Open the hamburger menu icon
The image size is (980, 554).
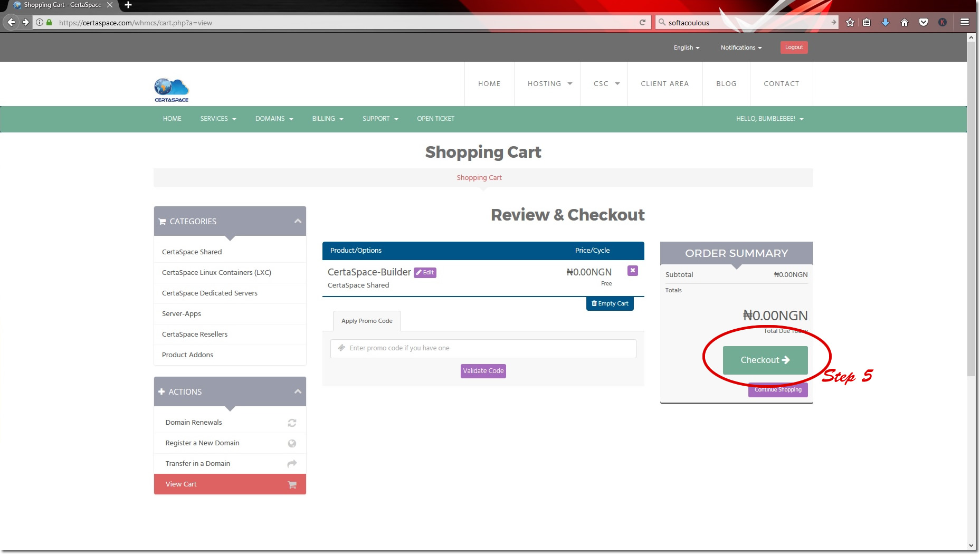[x=965, y=22]
